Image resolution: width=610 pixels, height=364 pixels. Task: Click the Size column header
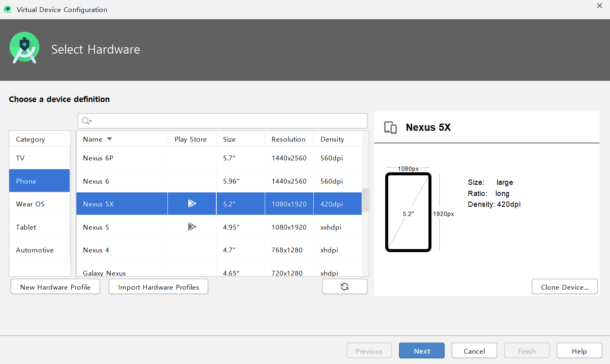pyautogui.click(x=240, y=139)
